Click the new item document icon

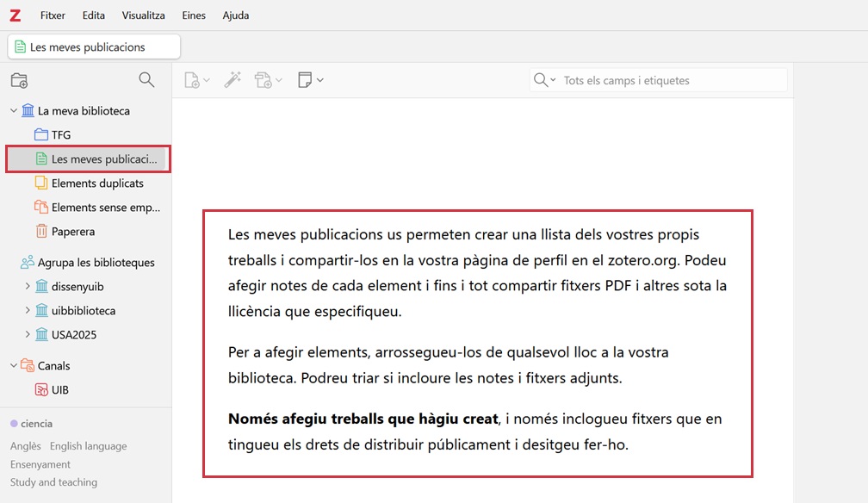coord(191,80)
